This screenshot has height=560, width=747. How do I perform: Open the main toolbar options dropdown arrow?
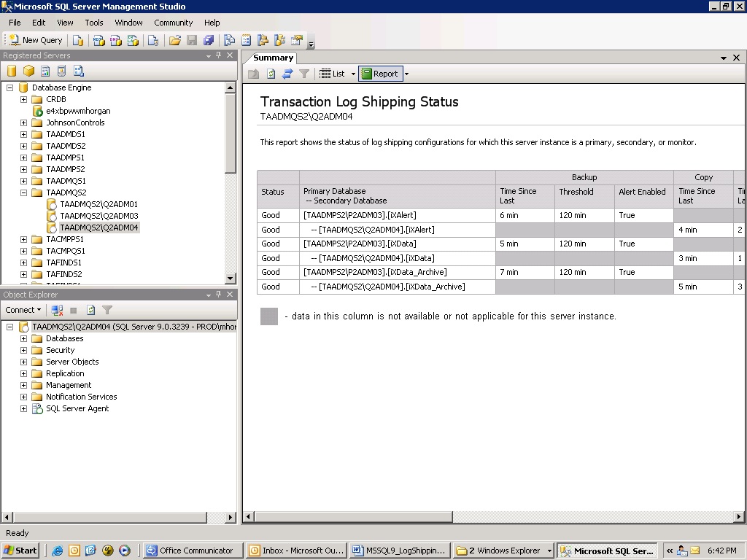tap(311, 44)
